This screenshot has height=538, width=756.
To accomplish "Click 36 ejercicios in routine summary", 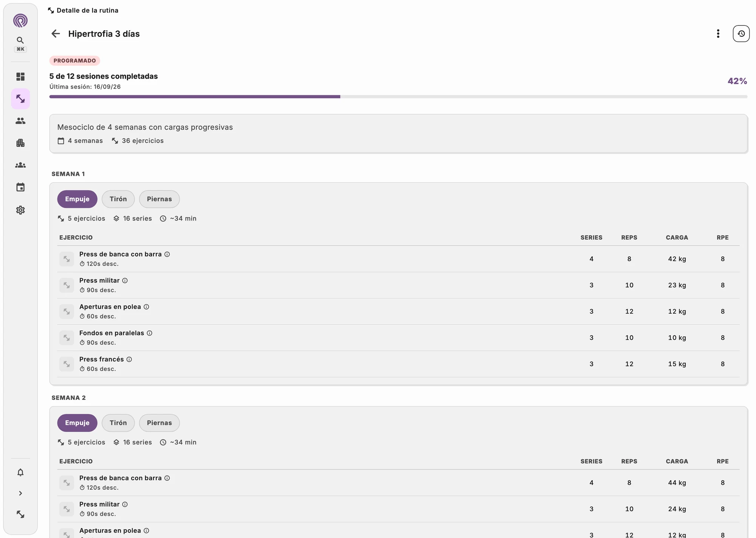I will pyautogui.click(x=138, y=141).
